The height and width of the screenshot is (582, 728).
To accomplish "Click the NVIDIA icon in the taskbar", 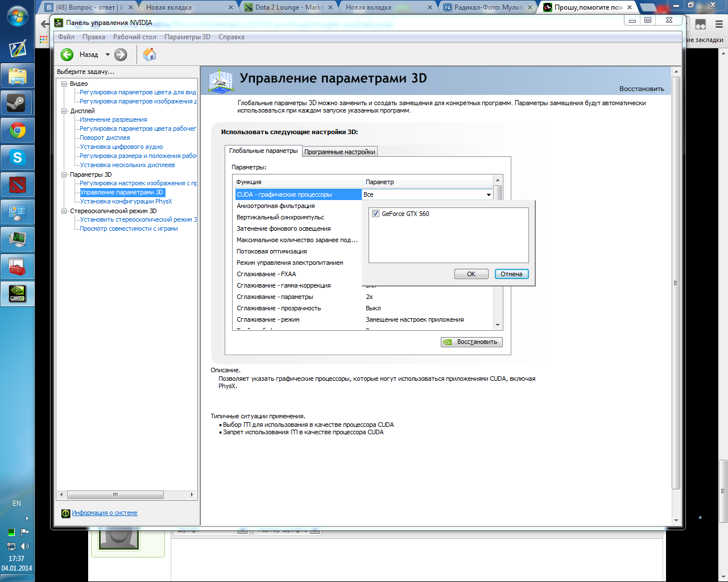I will 17,293.
